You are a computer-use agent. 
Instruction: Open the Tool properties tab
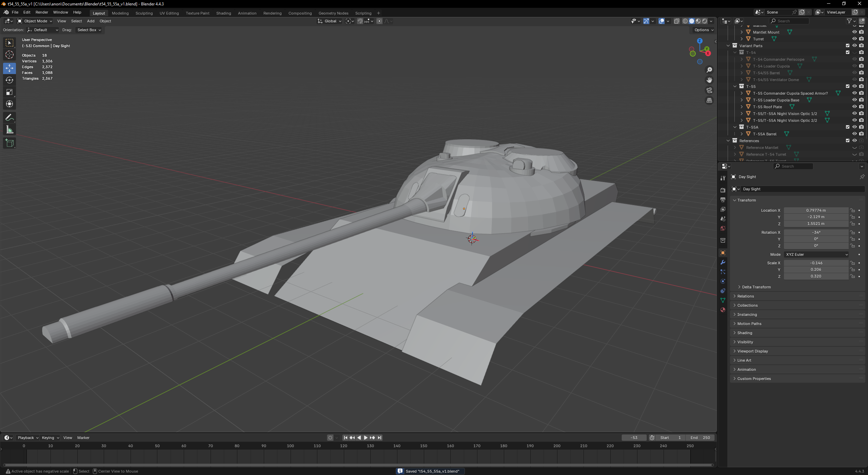723,178
